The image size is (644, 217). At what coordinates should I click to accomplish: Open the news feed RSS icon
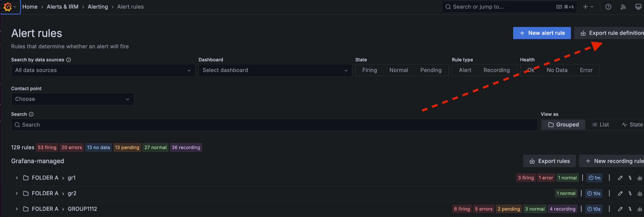point(623,7)
